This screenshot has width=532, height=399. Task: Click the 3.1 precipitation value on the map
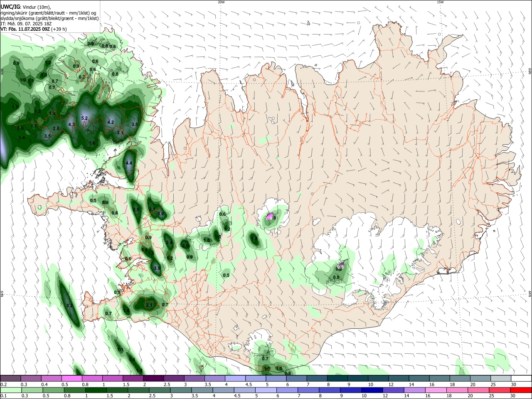click(120, 133)
